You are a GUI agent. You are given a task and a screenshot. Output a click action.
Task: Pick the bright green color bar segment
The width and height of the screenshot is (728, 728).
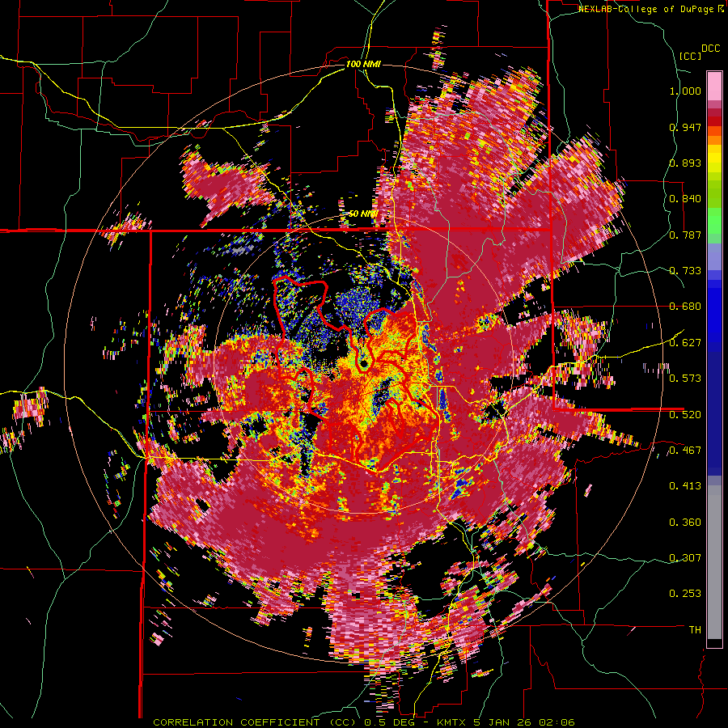click(x=714, y=221)
